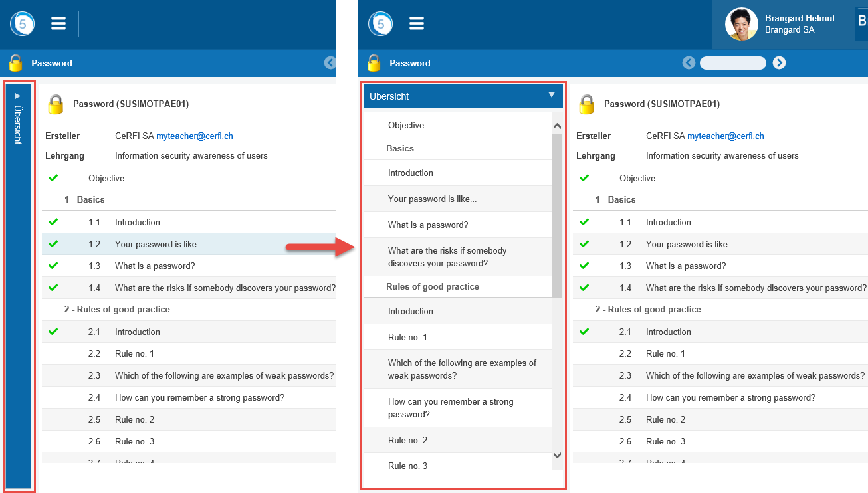Select 'Objective' in the Übersicht list
The image size is (868, 493).
406,125
